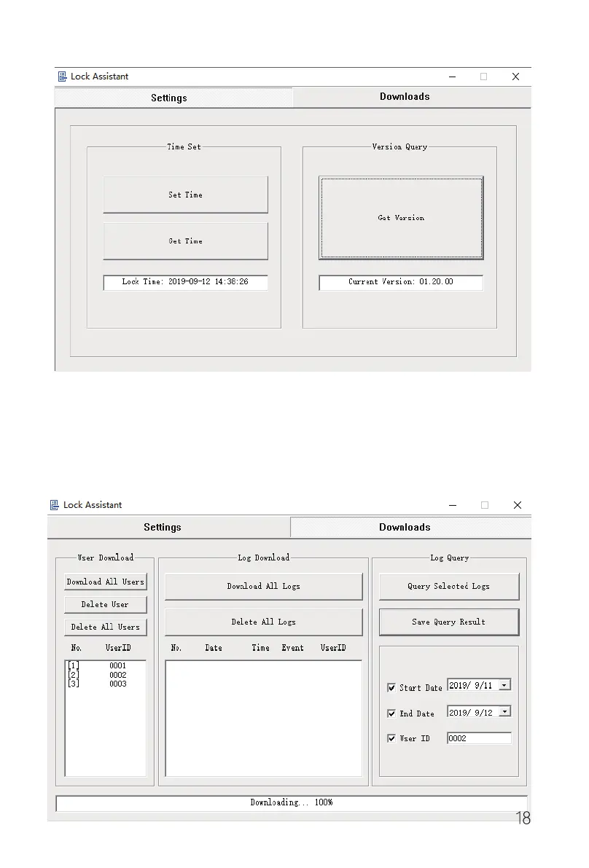Click Get Time button in upper window
This screenshot has width=589, height=868.
click(x=185, y=241)
